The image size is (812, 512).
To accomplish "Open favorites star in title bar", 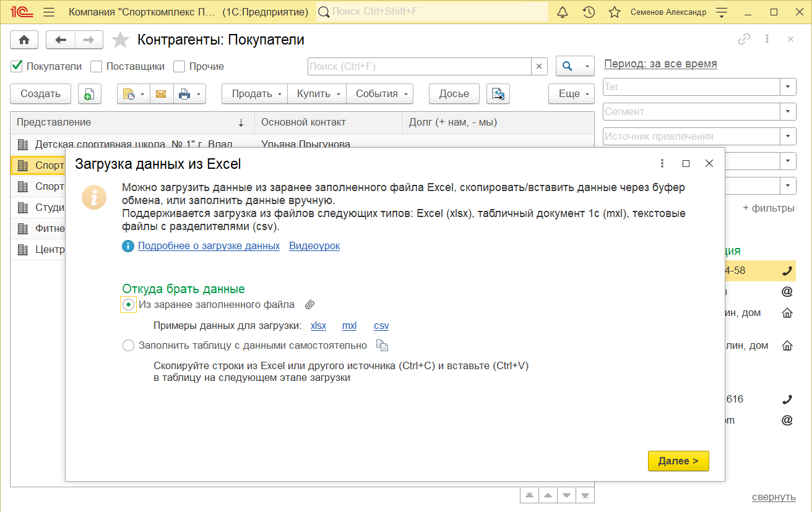I will 614,12.
